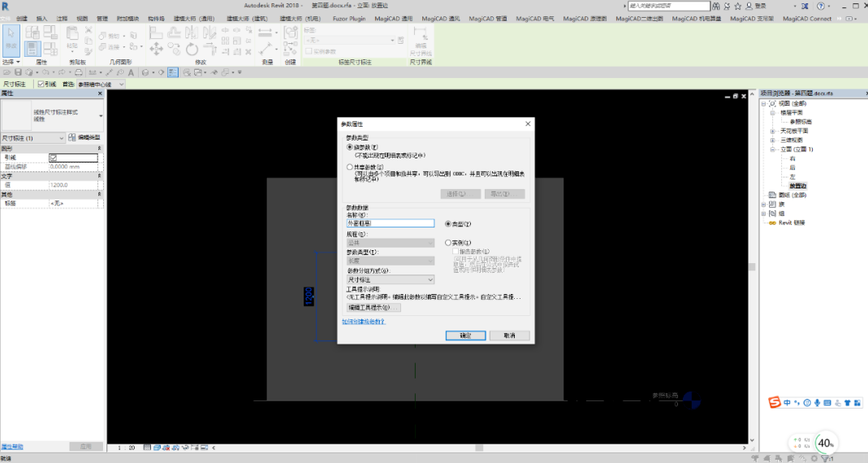The width and height of the screenshot is (868, 463).
Task: Select the 实例 radio button
Action: [x=448, y=243]
